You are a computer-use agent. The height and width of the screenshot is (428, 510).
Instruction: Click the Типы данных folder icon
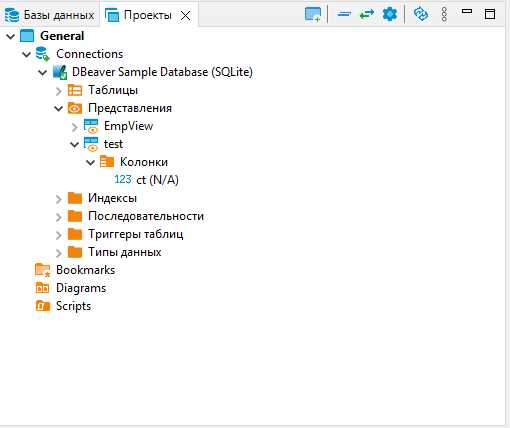click(75, 252)
